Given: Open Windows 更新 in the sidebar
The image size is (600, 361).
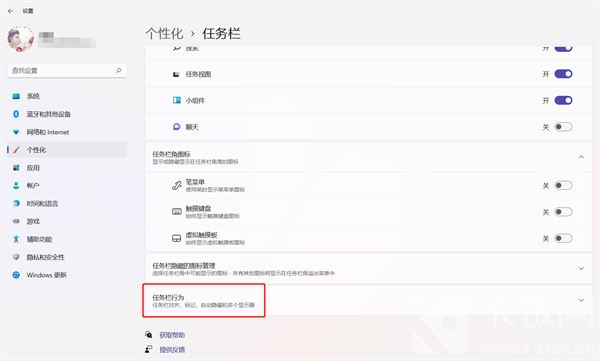Looking at the screenshot, I should coord(67,275).
